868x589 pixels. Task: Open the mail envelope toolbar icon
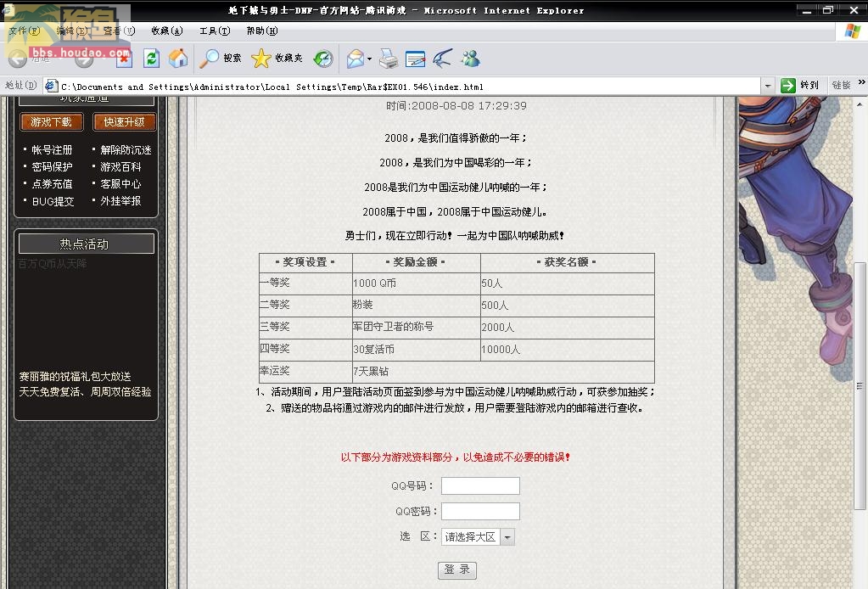point(356,59)
